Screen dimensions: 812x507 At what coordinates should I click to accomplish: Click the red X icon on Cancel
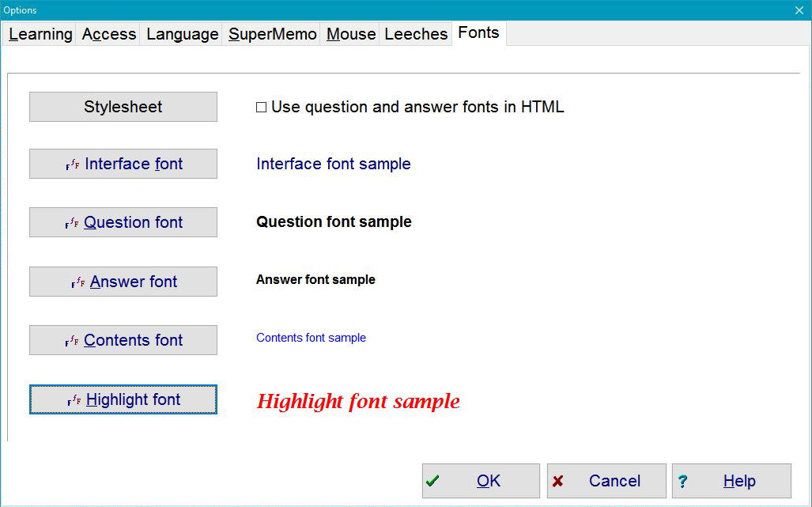pyautogui.click(x=557, y=481)
